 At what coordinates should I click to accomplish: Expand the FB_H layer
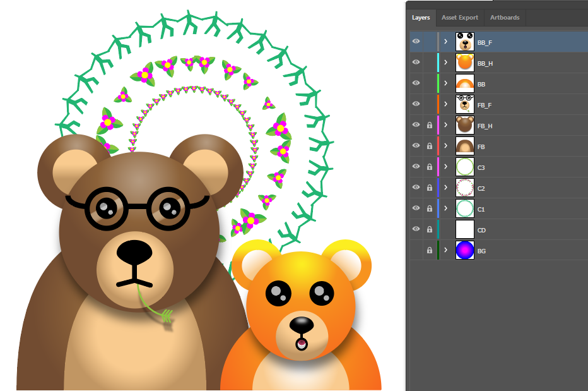tap(446, 125)
